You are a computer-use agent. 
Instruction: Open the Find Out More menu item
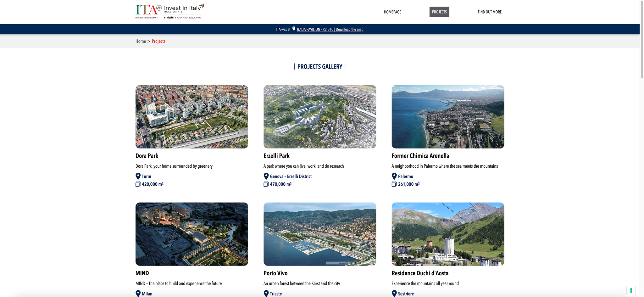coord(489,12)
